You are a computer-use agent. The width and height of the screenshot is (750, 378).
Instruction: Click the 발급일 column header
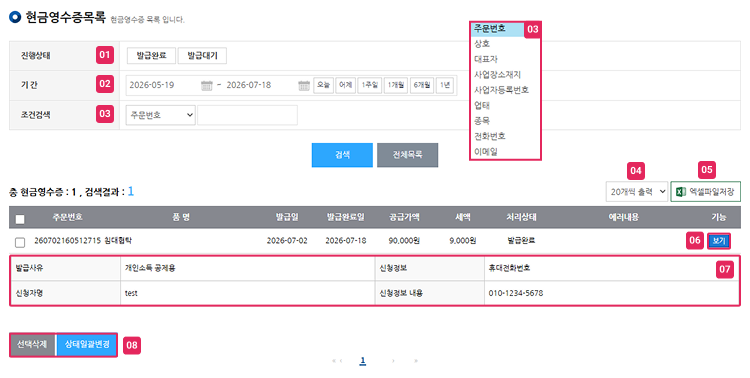click(x=287, y=217)
